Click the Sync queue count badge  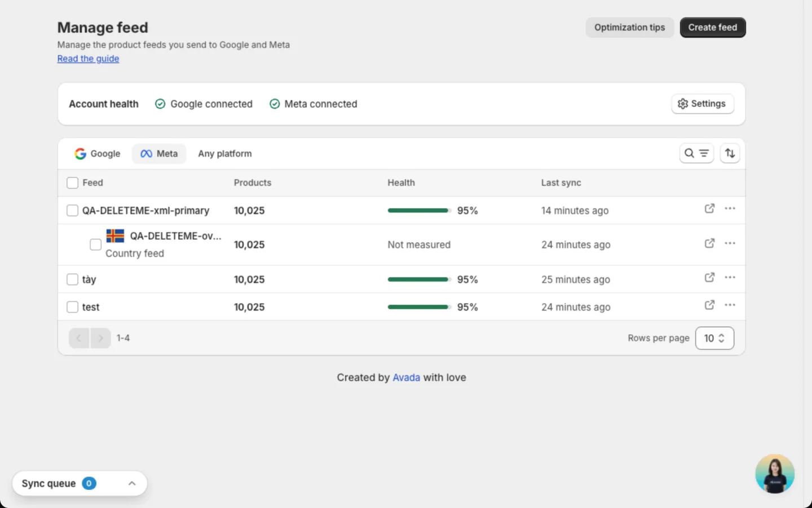coord(89,483)
